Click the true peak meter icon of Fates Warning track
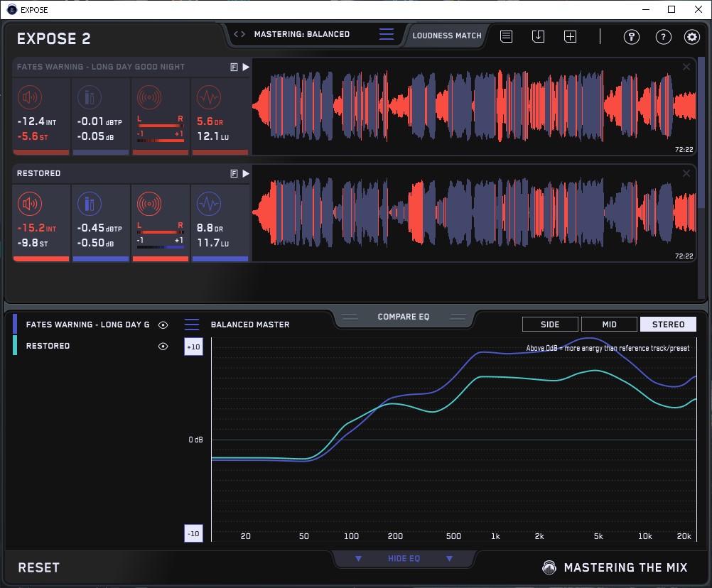The width and height of the screenshot is (712, 588). 90,97
